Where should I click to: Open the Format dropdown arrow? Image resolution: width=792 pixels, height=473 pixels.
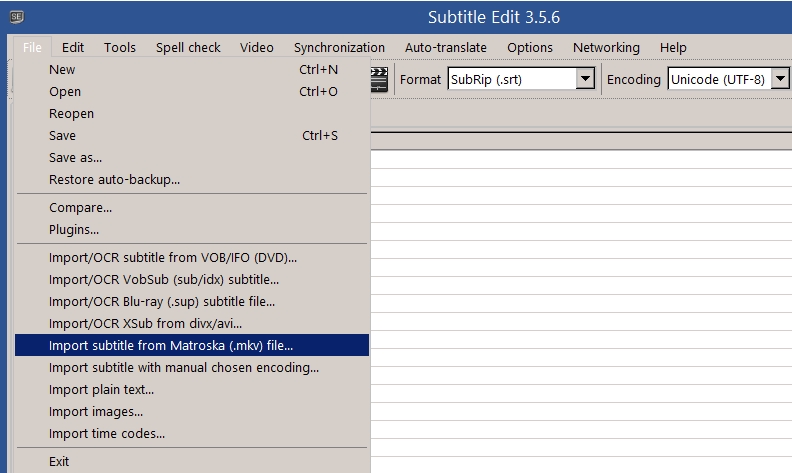pos(586,80)
